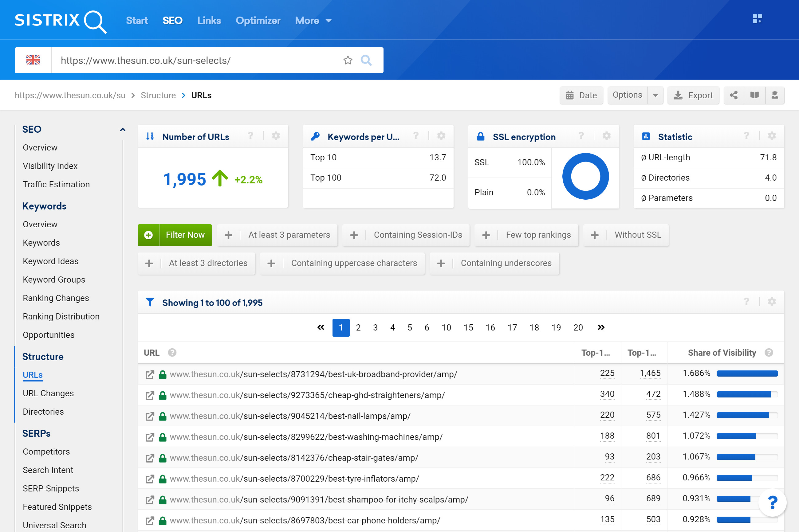
Task: Click help icon beside URL column header
Action: click(x=172, y=353)
